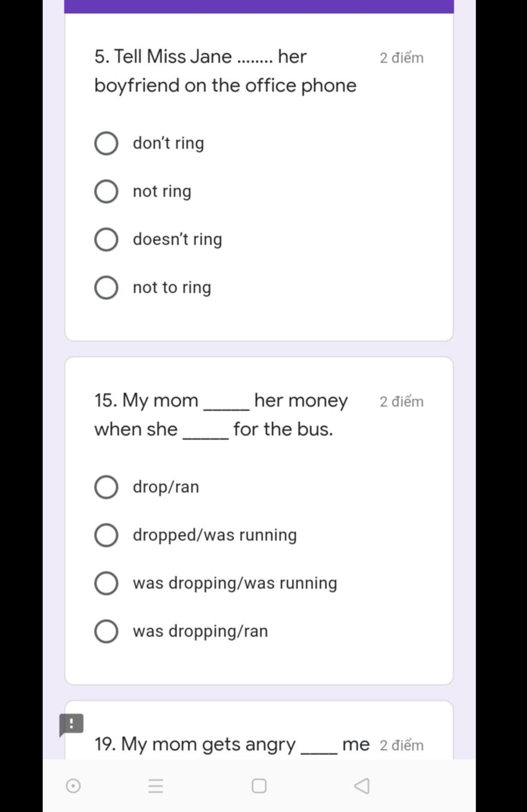Select the "don't ring" radio option
Image resolution: width=527 pixels, height=812 pixels.
click(x=107, y=143)
